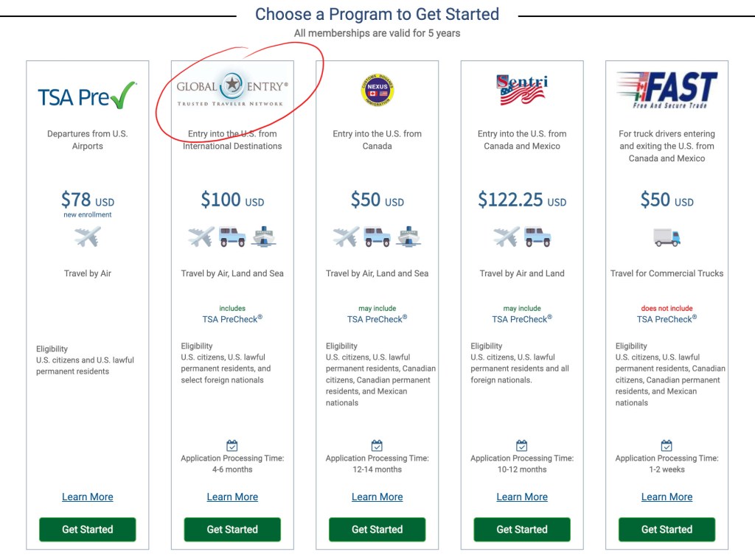Click the airplane icon in TSA PreCheck card
Screen dimensions: 755x560
[x=88, y=237]
